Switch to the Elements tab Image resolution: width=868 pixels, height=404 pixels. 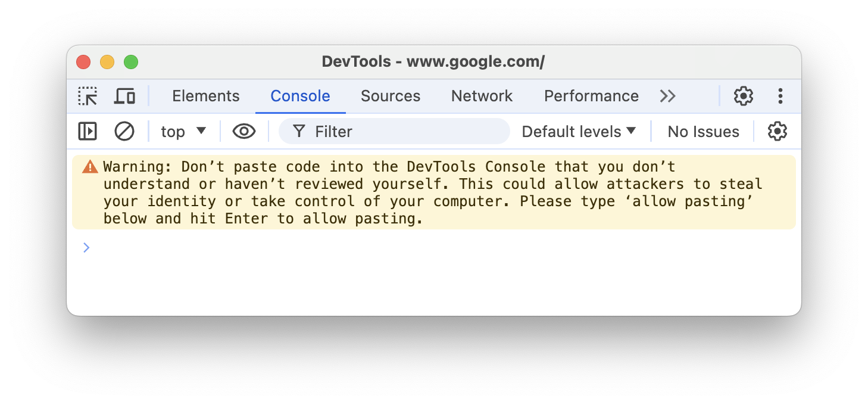205,95
